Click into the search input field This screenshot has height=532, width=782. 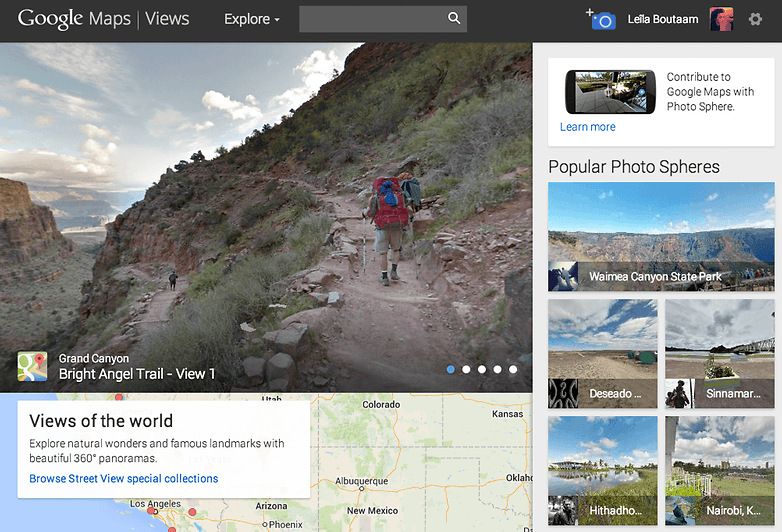(383, 19)
